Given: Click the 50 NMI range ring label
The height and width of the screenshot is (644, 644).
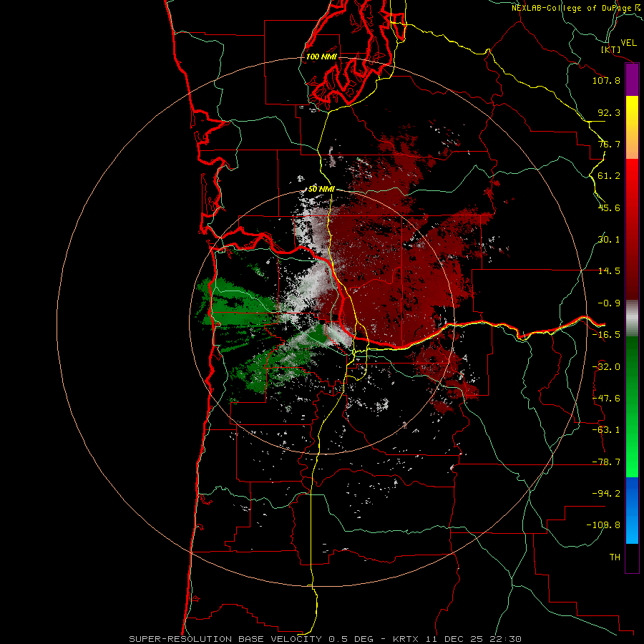Looking at the screenshot, I should pos(321,189).
